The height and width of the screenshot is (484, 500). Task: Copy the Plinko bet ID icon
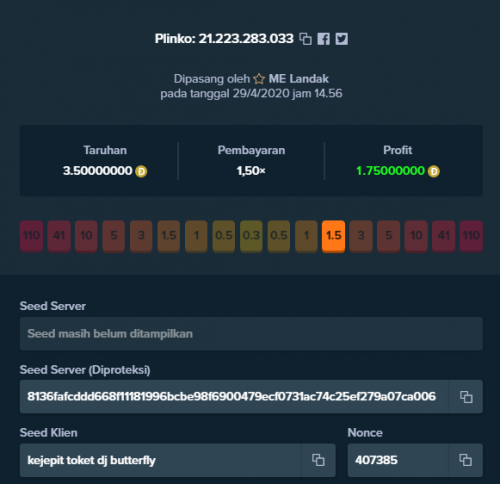pos(305,39)
